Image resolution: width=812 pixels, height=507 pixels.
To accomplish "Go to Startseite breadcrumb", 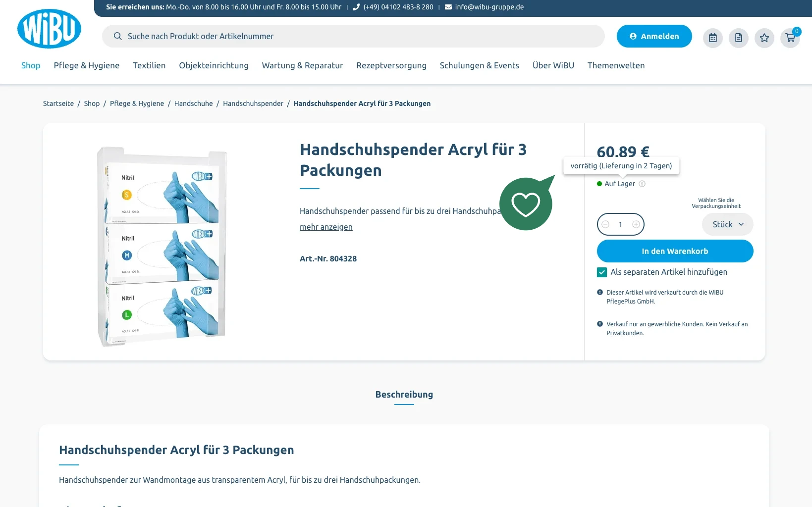I will [58, 103].
